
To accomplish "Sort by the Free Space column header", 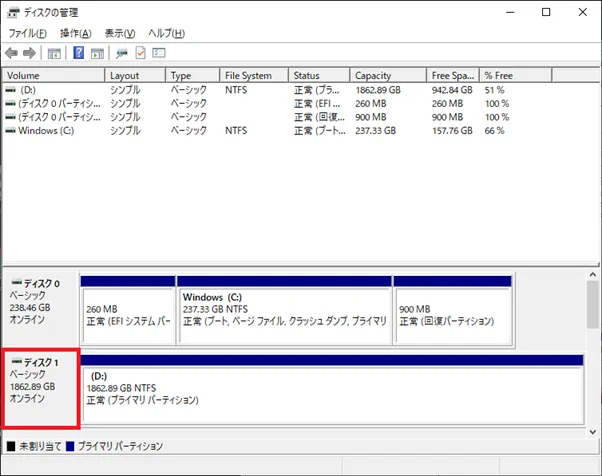I will coord(453,75).
